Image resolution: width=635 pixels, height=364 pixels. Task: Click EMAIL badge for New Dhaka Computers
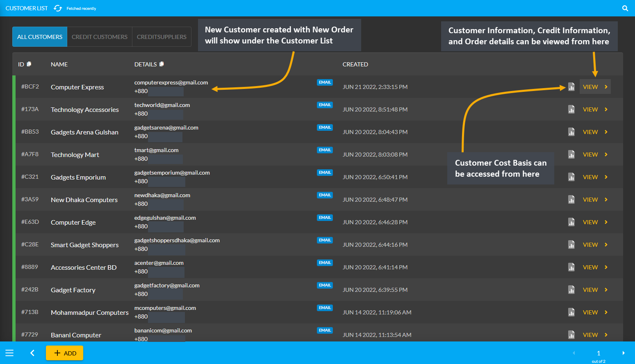(x=325, y=195)
